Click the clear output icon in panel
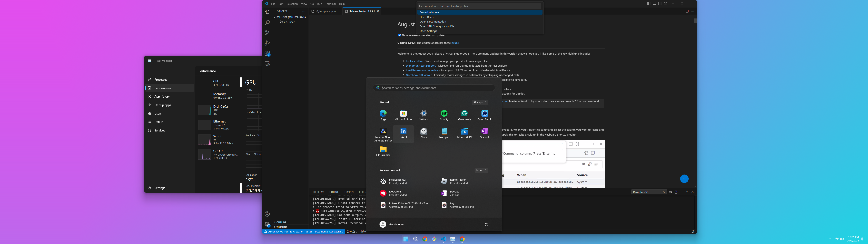The image size is (868, 244). [670, 192]
